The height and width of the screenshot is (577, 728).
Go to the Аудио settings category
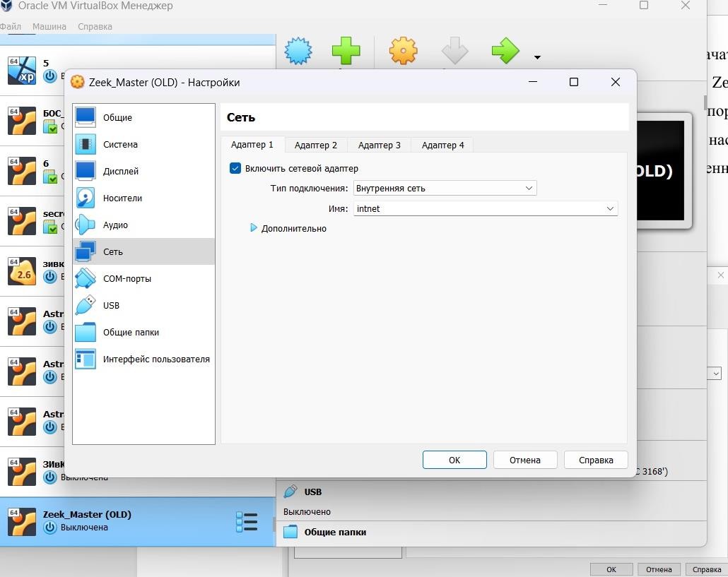click(x=143, y=225)
